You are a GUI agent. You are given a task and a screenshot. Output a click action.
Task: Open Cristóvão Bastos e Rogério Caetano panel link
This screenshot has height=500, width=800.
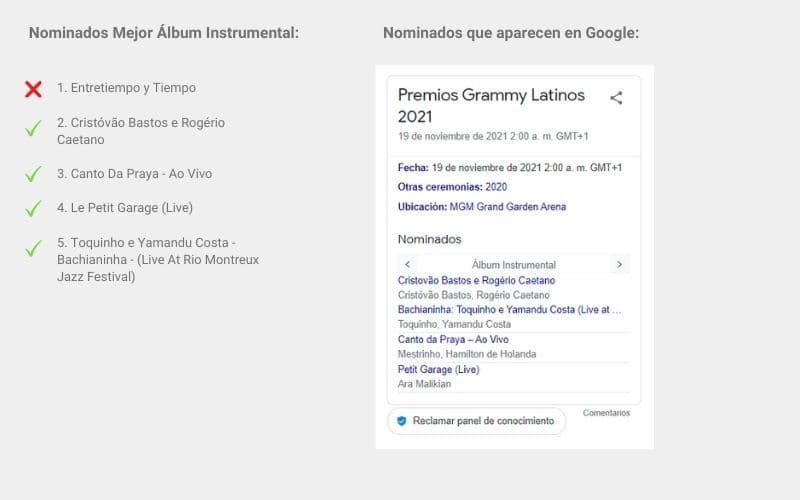pyautogui.click(x=476, y=281)
